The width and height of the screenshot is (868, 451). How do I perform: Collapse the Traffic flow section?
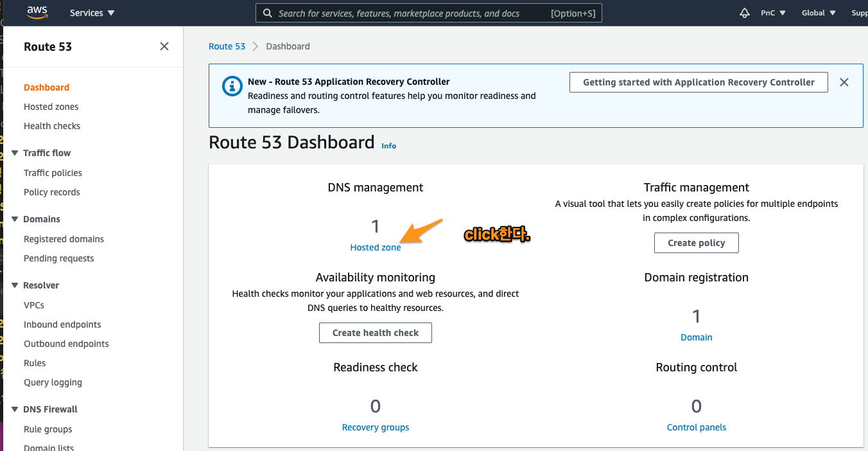[x=15, y=153]
